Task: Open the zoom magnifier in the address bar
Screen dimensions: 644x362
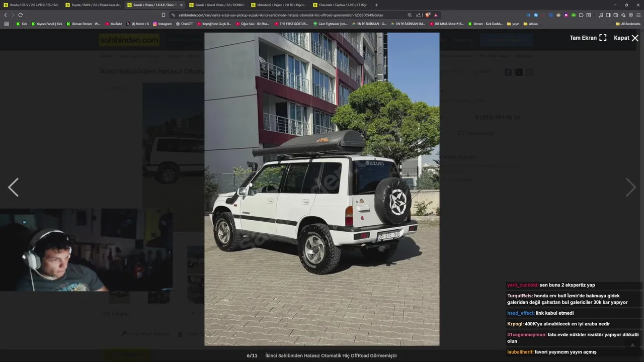Action: click(410, 15)
